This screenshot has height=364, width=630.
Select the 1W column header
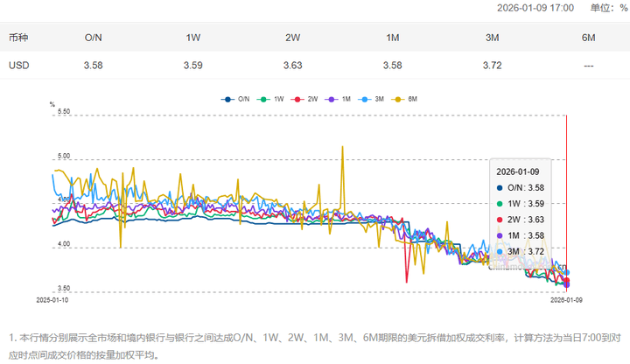click(x=193, y=38)
